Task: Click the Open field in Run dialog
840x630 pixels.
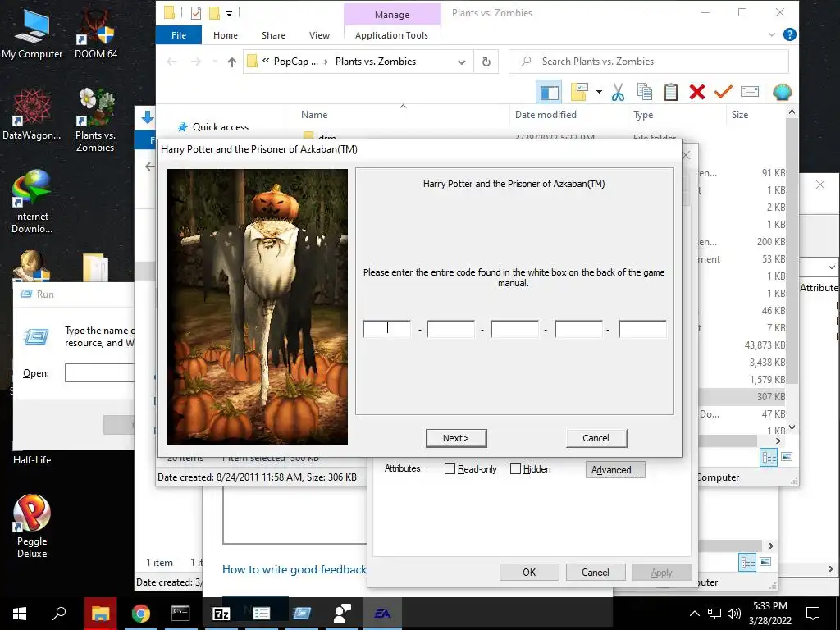Action: coord(99,373)
